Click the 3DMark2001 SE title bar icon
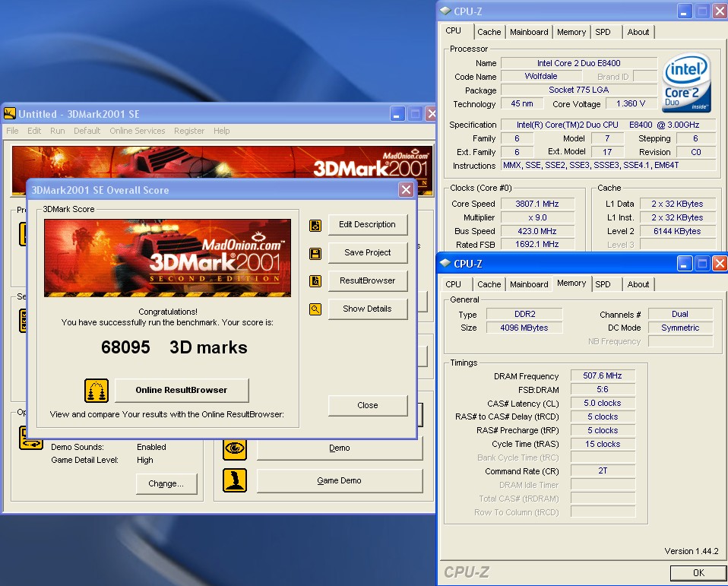 10,114
